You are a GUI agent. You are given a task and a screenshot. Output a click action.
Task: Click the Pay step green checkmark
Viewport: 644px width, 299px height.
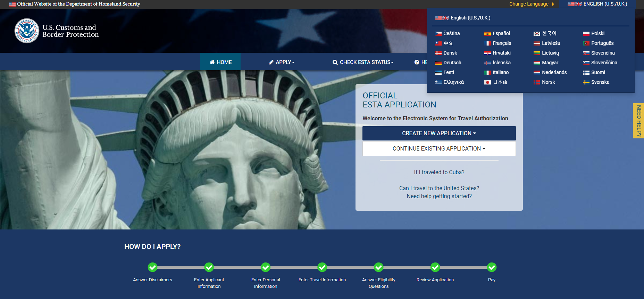tap(492, 267)
